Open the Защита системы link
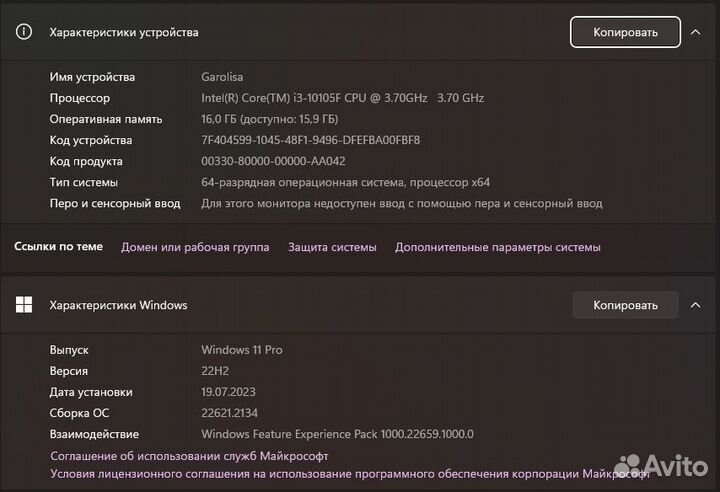This screenshot has width=720, height=492. point(332,247)
